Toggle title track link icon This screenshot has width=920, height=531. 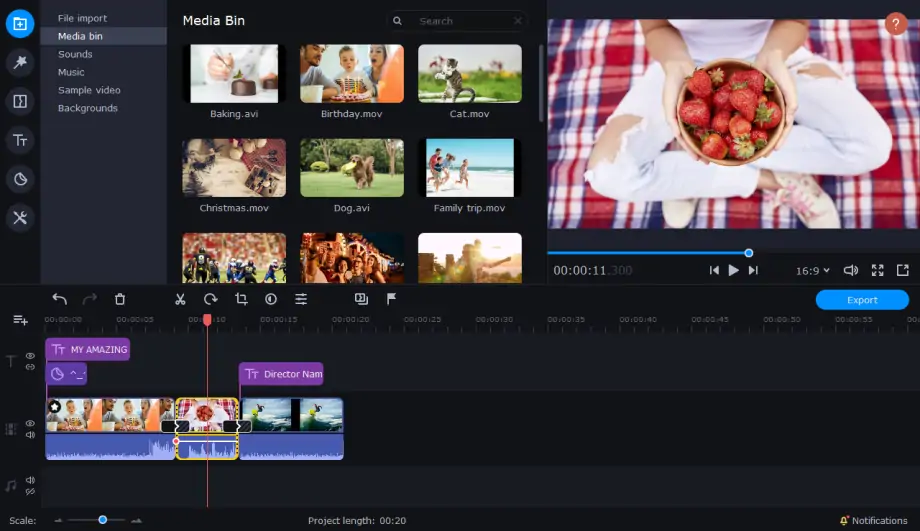(31, 367)
